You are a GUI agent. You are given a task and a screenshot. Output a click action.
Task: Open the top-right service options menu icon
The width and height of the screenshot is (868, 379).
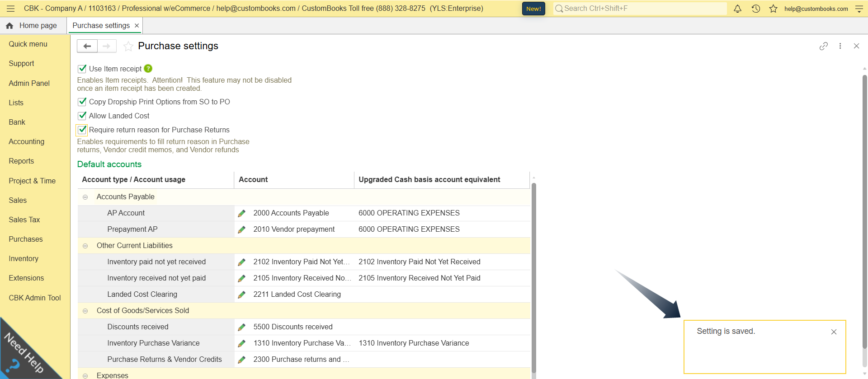tap(859, 9)
